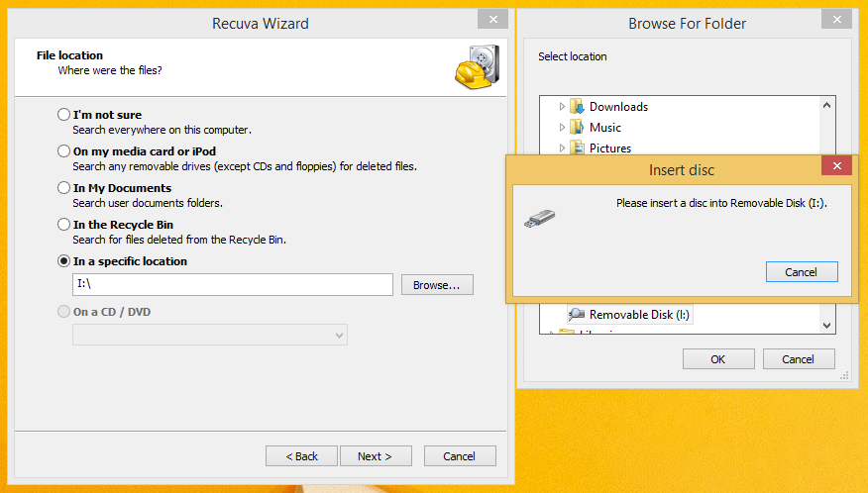Click the "Please insert a disc" message text

(722, 203)
